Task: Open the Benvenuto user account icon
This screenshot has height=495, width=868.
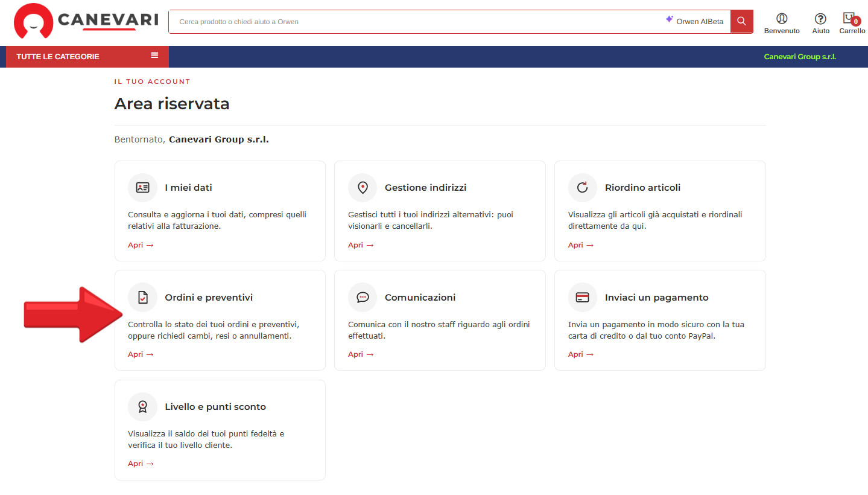Action: [782, 18]
